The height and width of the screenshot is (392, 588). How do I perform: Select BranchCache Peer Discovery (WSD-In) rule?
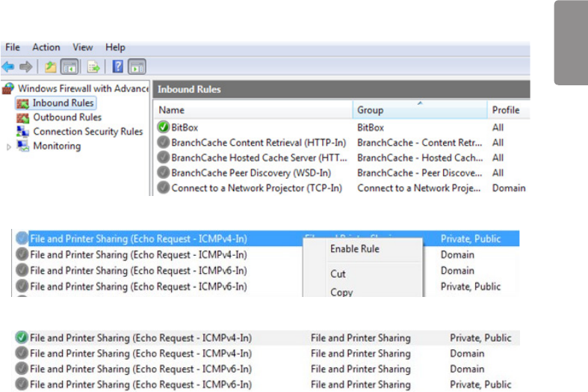pyautogui.click(x=251, y=173)
